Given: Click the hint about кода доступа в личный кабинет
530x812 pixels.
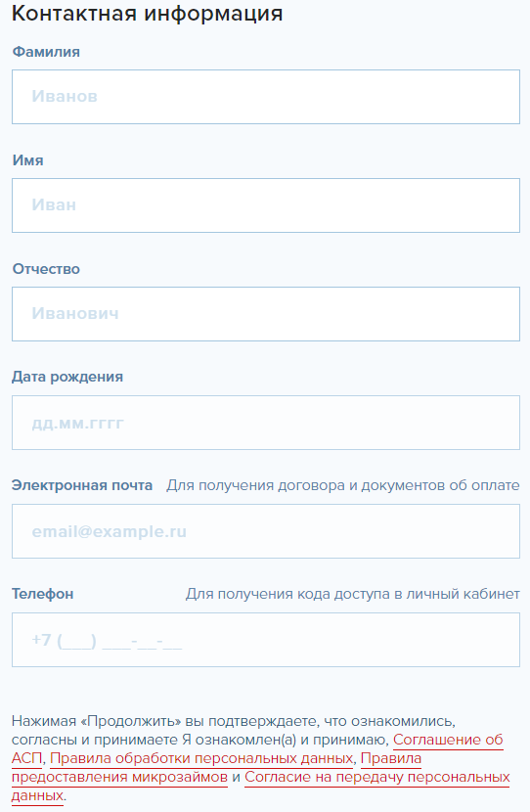Looking at the screenshot, I should click(x=352, y=594).
